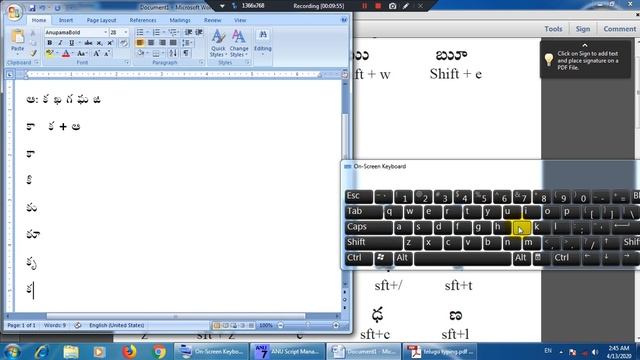
Task: Align text left
Action: pos(140,43)
